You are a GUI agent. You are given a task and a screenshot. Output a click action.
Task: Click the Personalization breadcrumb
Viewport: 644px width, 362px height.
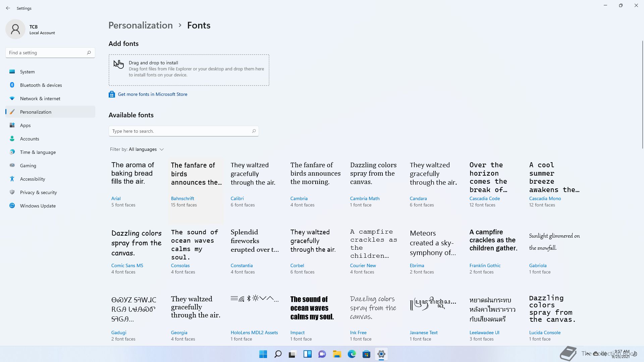click(141, 25)
